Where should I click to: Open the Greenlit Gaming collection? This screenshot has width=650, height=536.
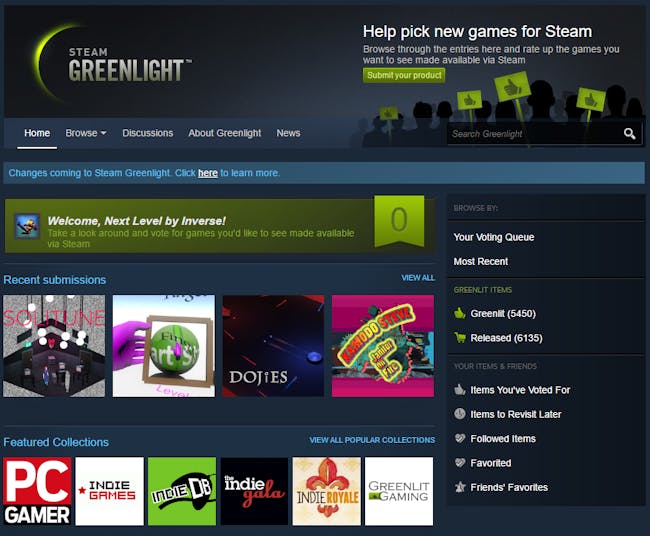click(x=399, y=491)
